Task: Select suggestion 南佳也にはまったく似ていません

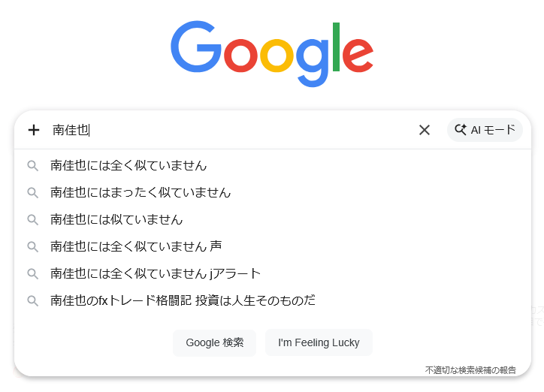Action: click(x=141, y=193)
